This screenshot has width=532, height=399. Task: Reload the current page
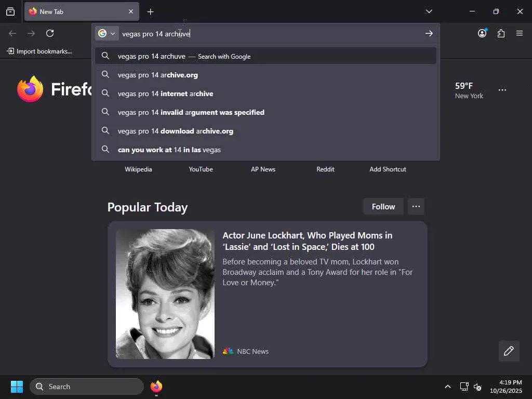50,33
